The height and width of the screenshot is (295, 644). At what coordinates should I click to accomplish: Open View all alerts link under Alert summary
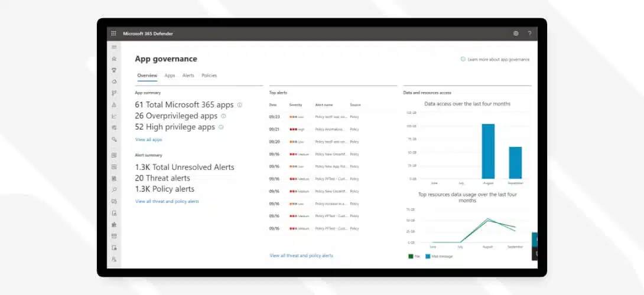tap(167, 201)
